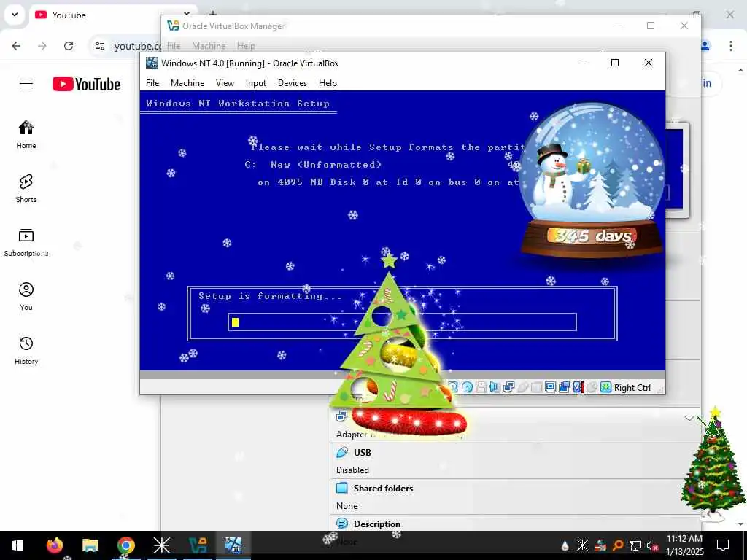This screenshot has width=747, height=560.
Task: Click the Windows NT VM window title icon
Action: coord(152,63)
